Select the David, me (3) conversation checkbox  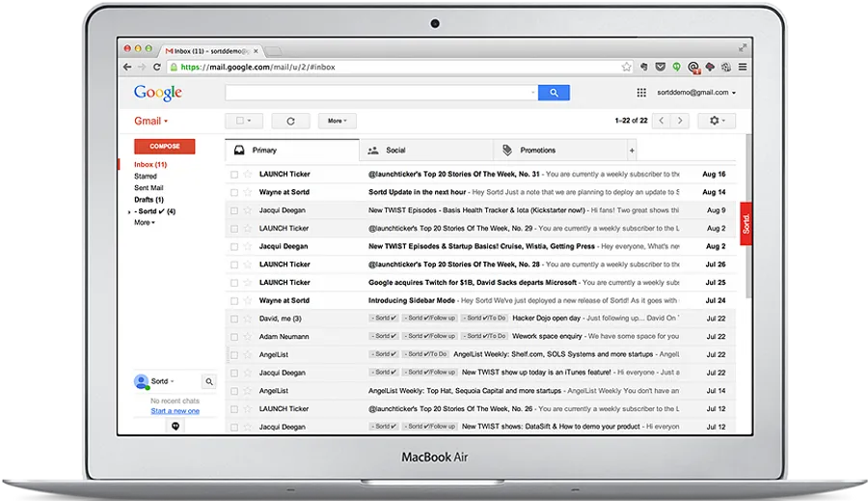pyautogui.click(x=234, y=319)
